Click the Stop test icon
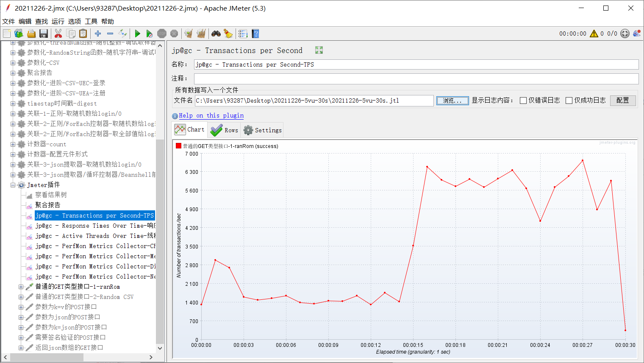The image size is (644, 363). click(x=162, y=34)
